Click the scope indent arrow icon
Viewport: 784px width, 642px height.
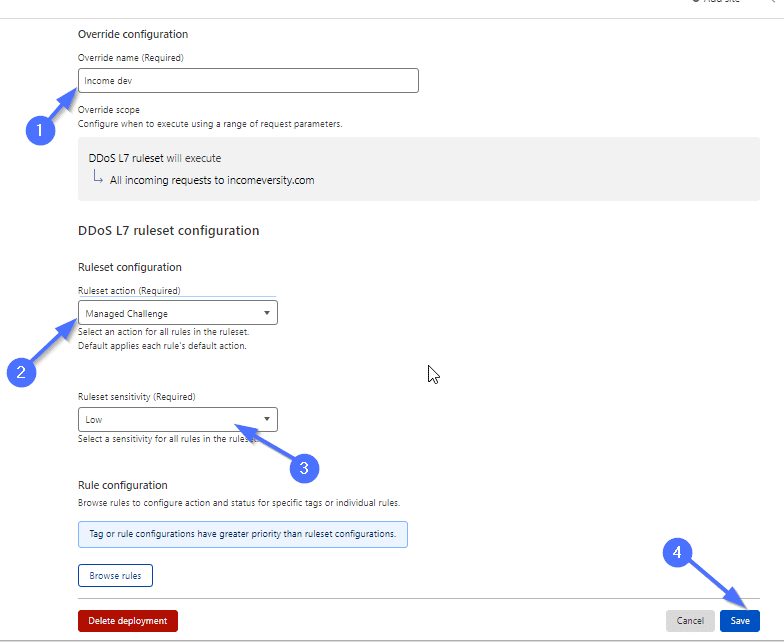point(98,177)
